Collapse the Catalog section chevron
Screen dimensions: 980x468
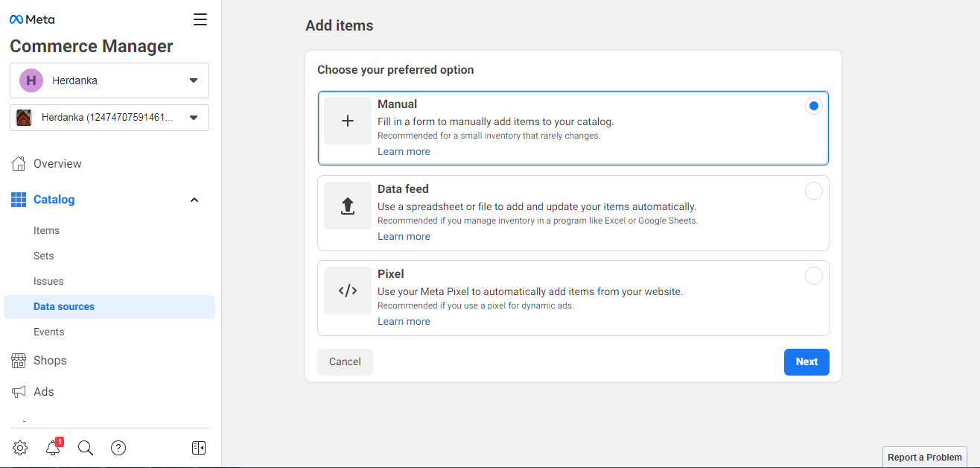194,200
